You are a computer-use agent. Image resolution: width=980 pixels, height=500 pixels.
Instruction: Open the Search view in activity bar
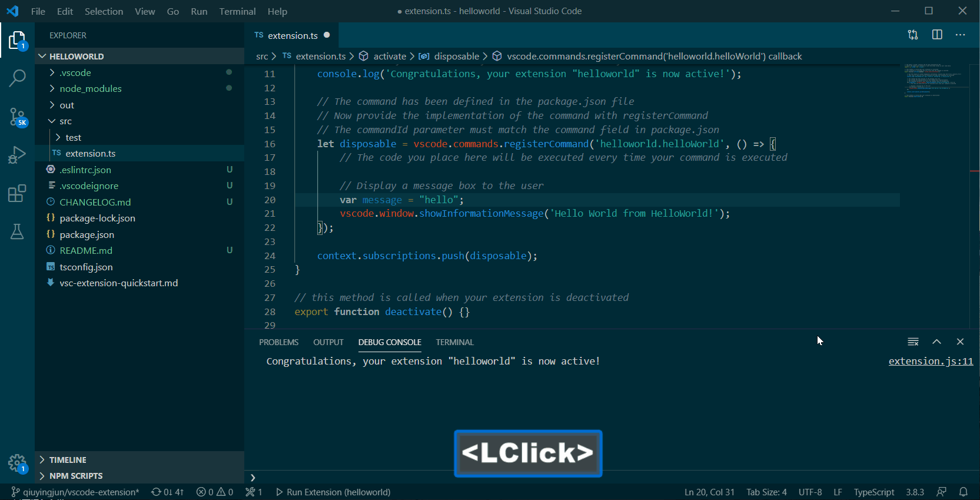17,78
